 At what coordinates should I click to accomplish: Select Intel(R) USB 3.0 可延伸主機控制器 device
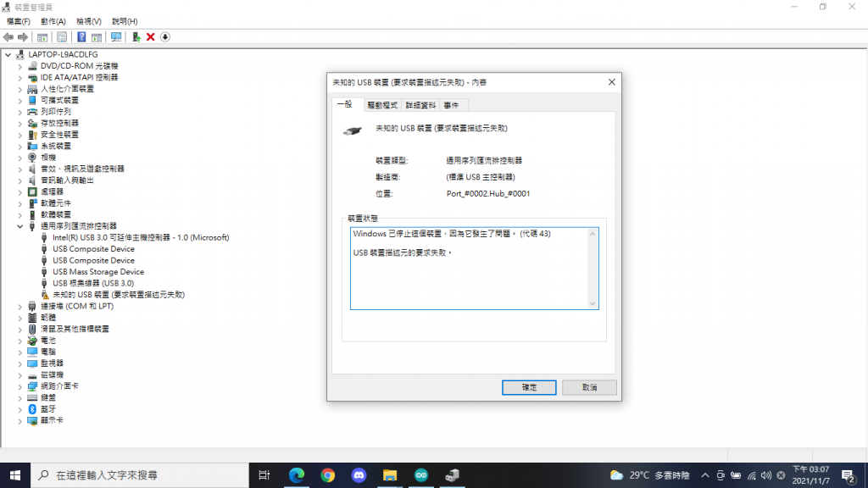(141, 237)
